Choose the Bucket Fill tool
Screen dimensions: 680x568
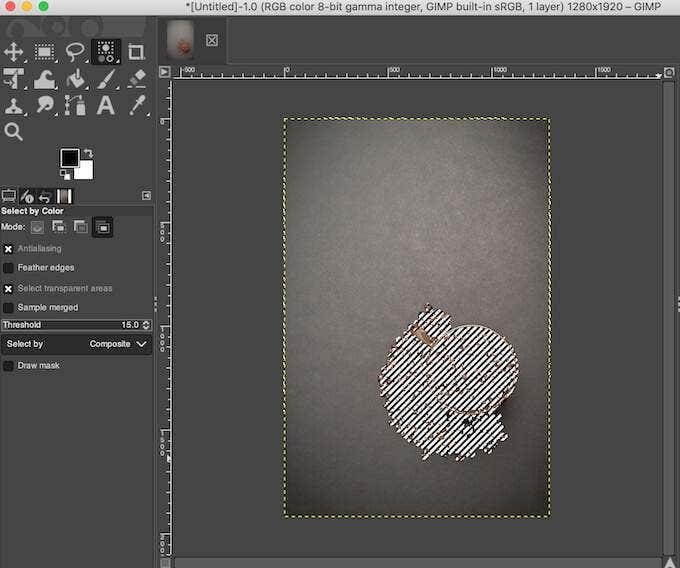click(75, 78)
